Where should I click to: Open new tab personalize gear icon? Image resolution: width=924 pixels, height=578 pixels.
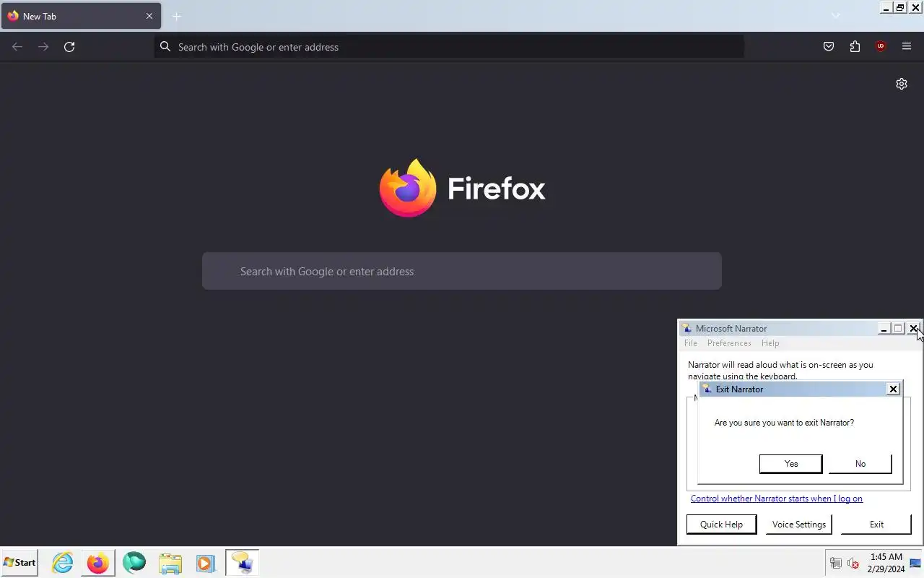click(902, 84)
